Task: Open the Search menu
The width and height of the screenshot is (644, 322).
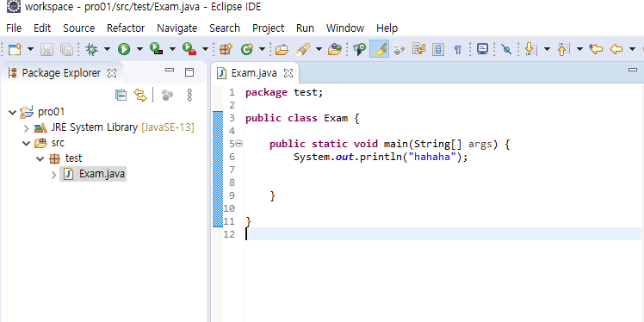Action: [225, 28]
